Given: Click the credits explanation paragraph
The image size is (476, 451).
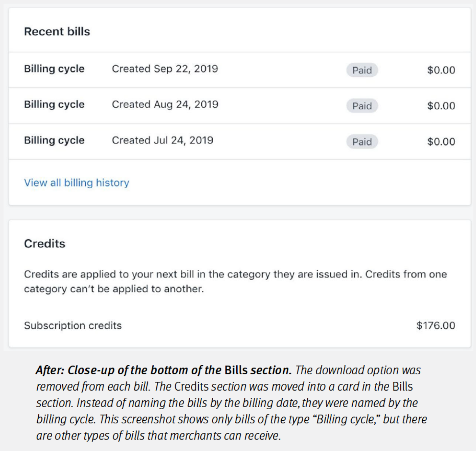Looking at the screenshot, I should [x=235, y=282].
